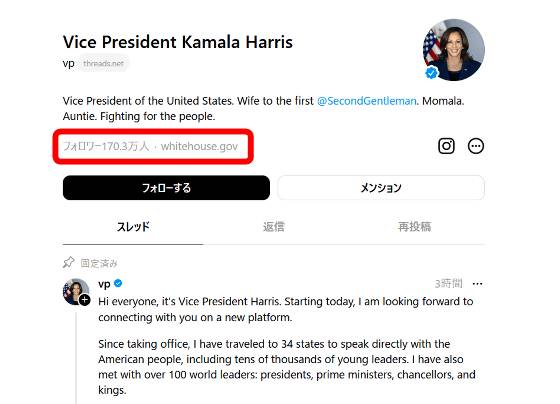Open the circled three-dot more options
Viewport: 560px width, 404px height.
point(476,146)
